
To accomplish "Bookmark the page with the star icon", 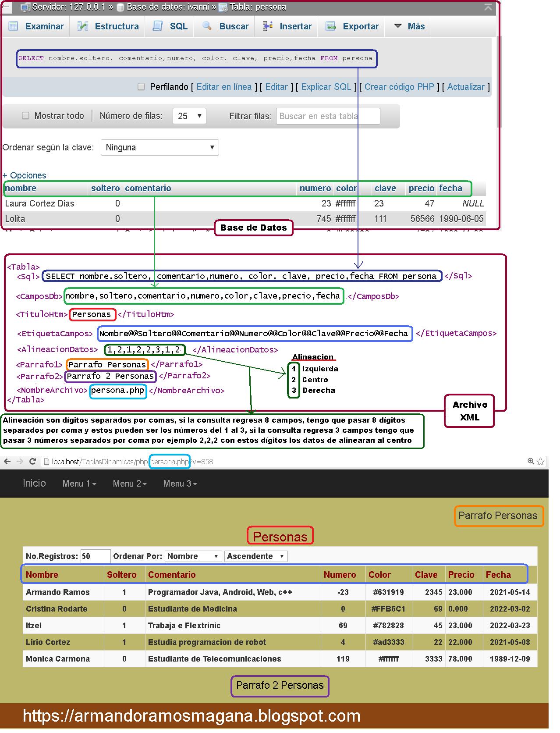I will [x=541, y=461].
